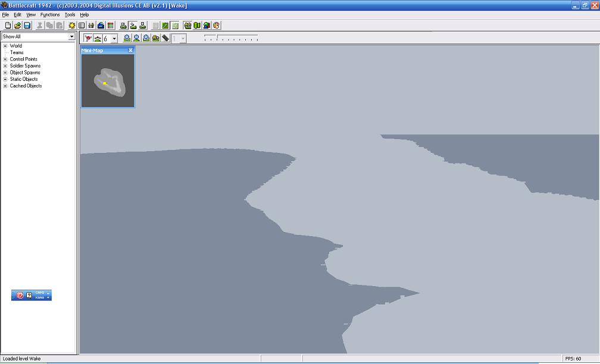Select the terrain raise brush icon
The width and height of the screenshot is (600, 364).
[98, 38]
